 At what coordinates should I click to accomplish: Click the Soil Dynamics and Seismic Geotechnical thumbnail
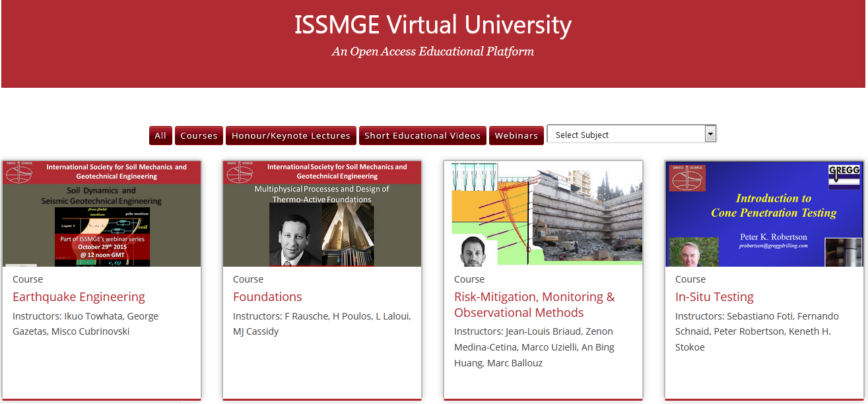tap(102, 213)
